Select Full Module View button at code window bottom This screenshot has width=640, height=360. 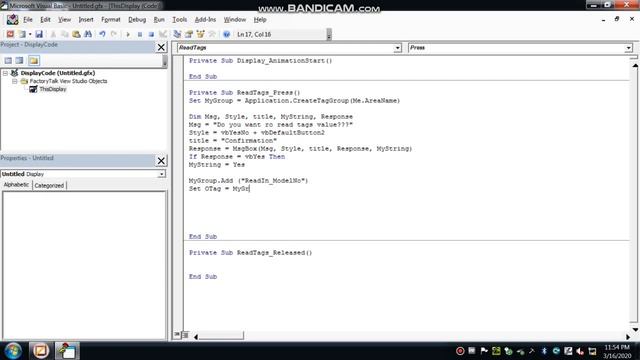tap(185, 335)
